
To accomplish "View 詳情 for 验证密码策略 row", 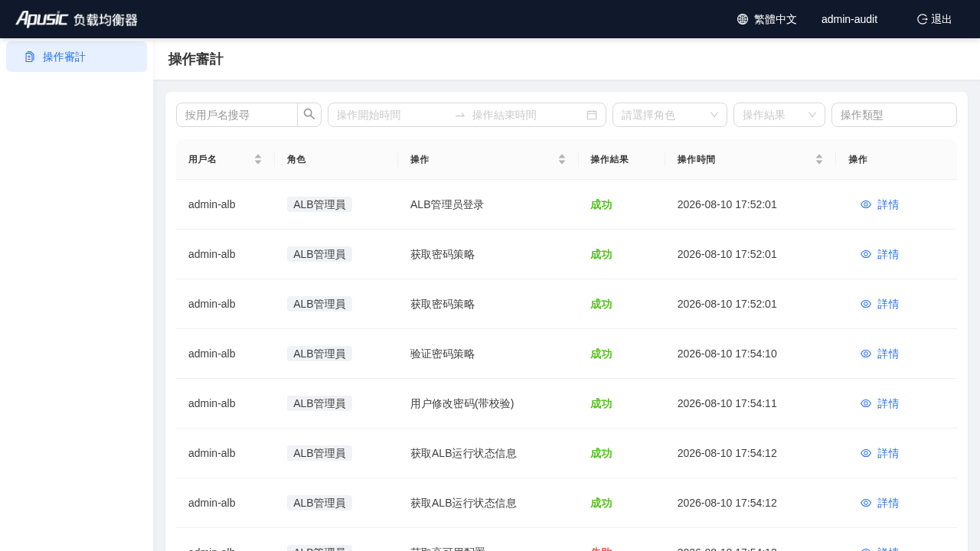I will pyautogui.click(x=880, y=354).
